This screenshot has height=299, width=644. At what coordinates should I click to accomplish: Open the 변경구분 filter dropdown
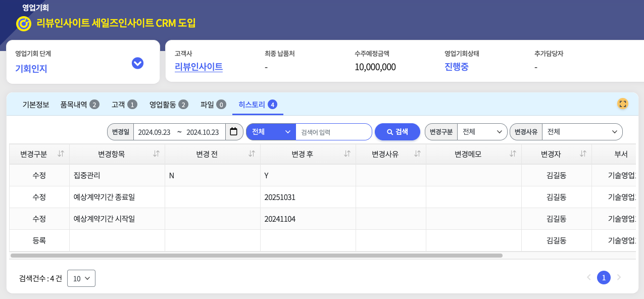pos(482,132)
